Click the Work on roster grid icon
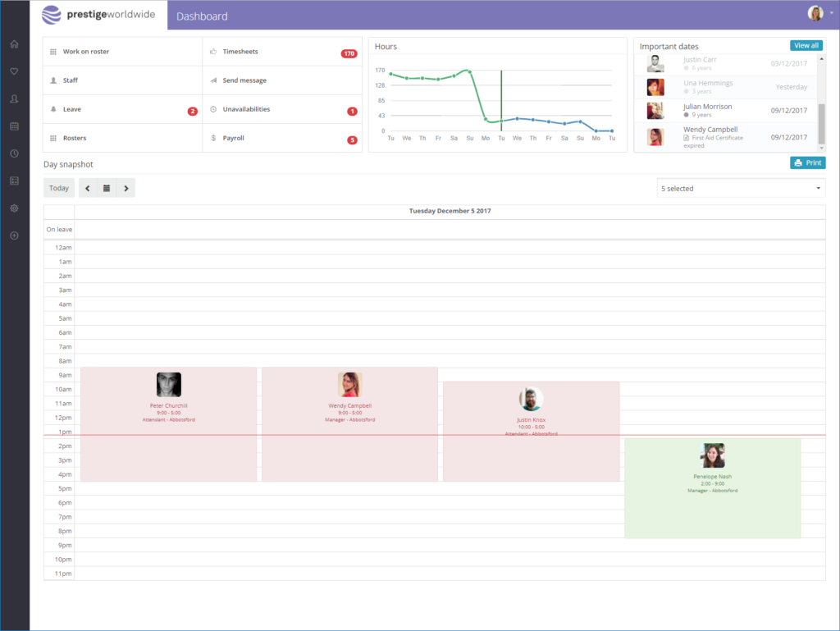 53,52
